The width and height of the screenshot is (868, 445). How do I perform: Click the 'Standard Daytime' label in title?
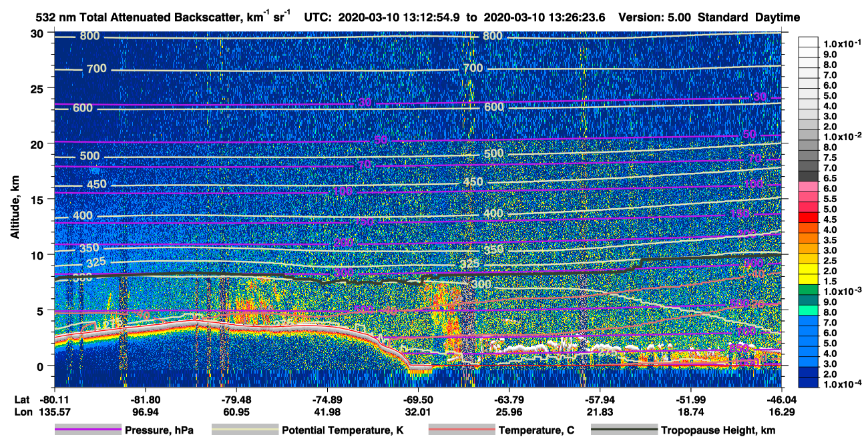click(749, 18)
